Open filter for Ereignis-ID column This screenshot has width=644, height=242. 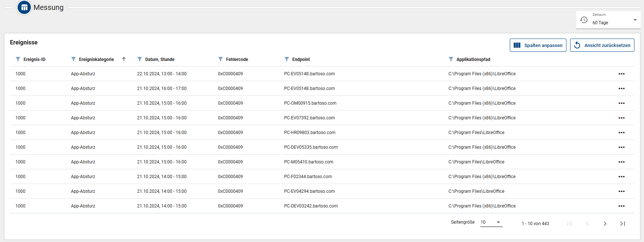tap(18, 59)
